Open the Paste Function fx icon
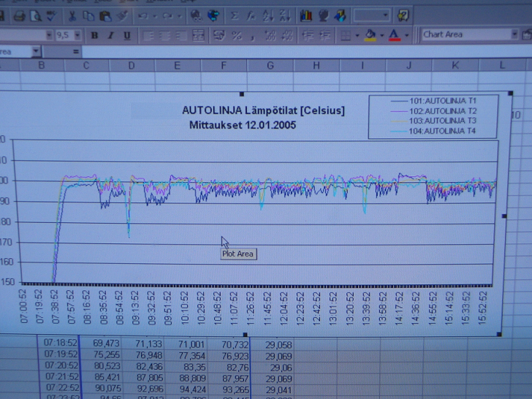Image resolution: width=532 pixels, height=399 pixels. pyautogui.click(x=251, y=15)
